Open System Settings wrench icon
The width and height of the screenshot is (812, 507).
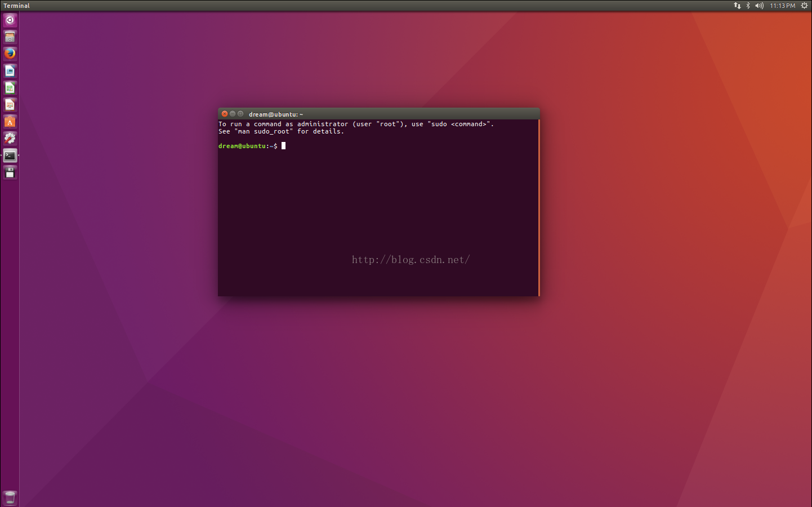pos(10,139)
